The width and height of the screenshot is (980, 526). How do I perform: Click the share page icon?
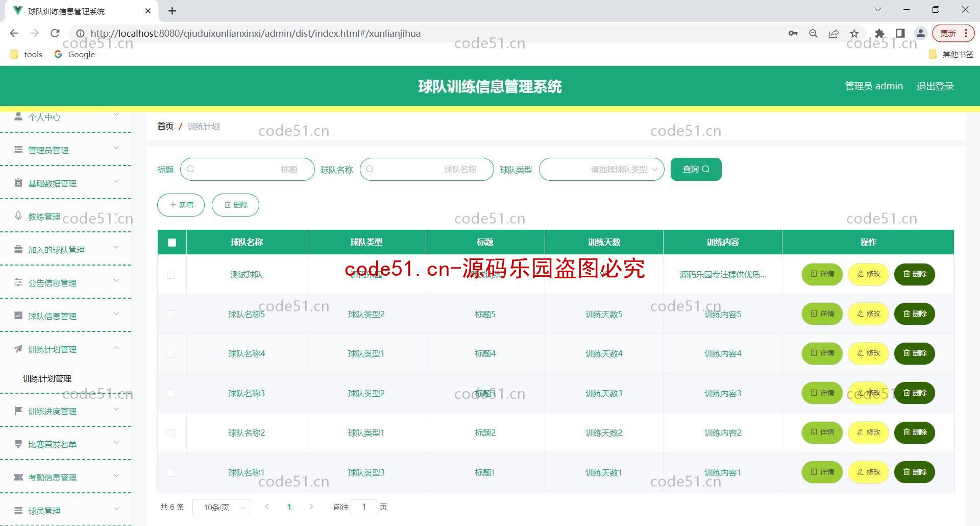pos(834,33)
